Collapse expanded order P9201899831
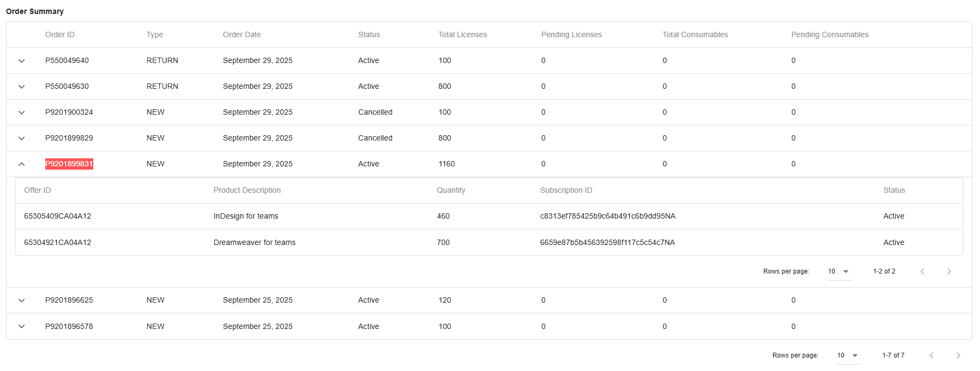 22,164
